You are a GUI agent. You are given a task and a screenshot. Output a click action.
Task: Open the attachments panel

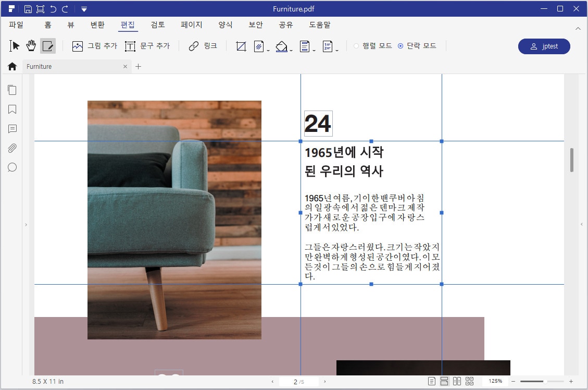tap(12, 148)
